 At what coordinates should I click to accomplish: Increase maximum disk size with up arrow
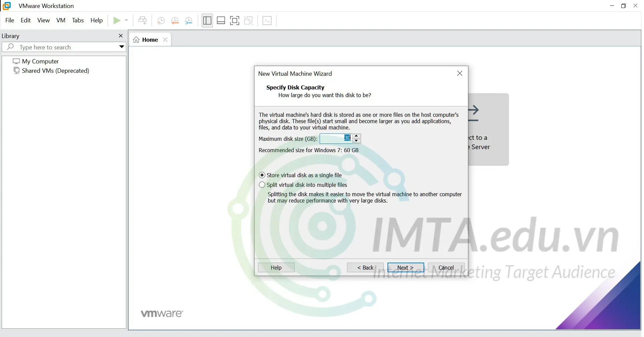356,136
